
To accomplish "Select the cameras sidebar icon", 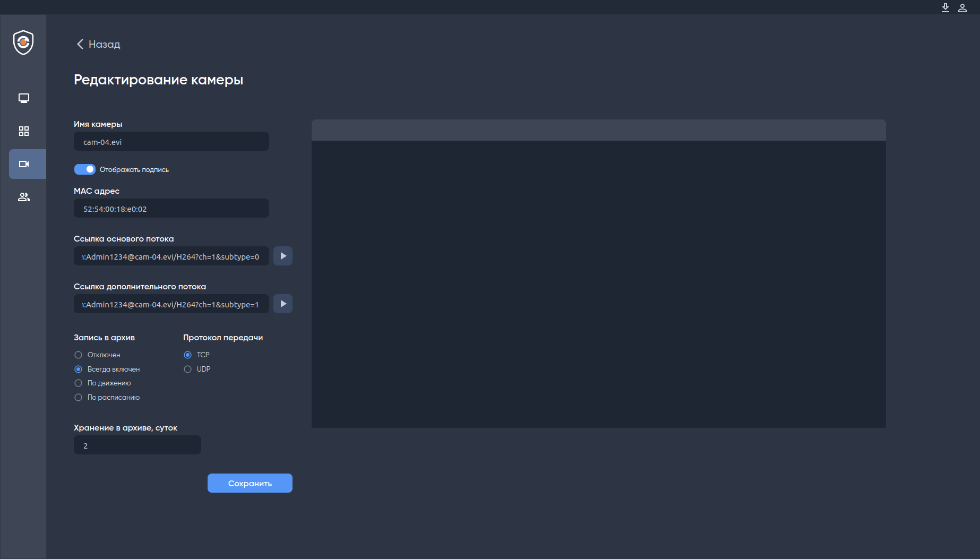I will tap(24, 164).
